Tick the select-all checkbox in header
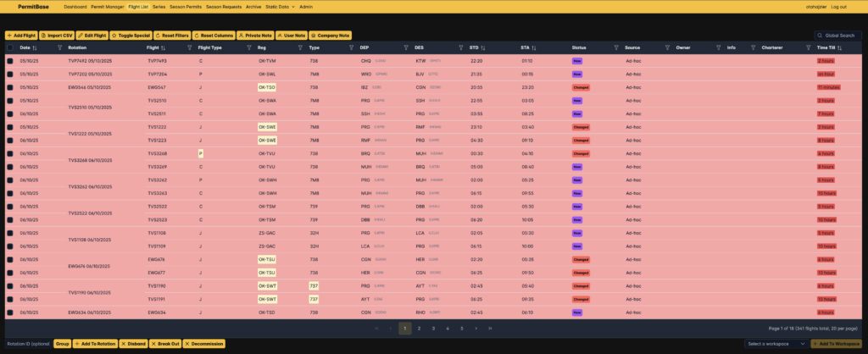This screenshot has height=354, width=868. click(x=10, y=48)
